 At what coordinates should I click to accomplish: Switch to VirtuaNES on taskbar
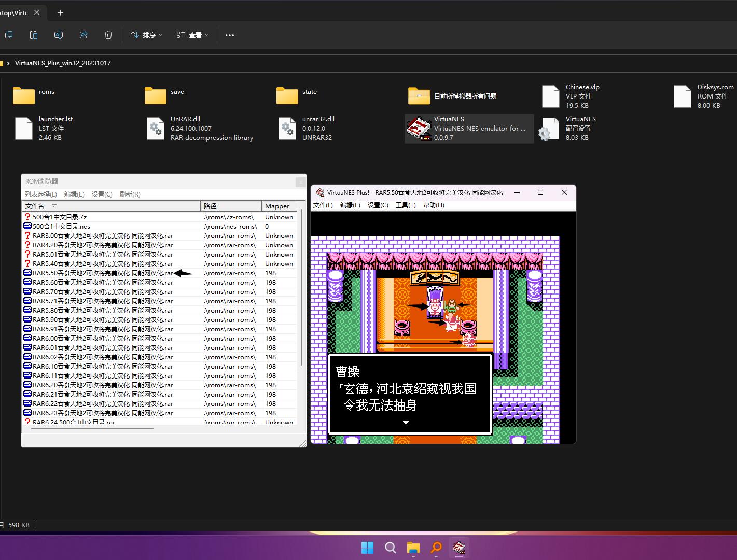point(459,548)
